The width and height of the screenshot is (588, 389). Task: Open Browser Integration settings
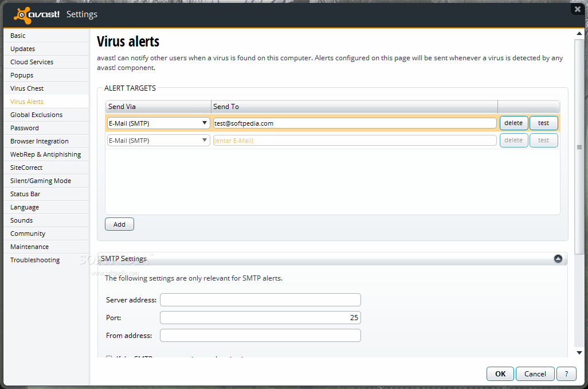pyautogui.click(x=46, y=141)
